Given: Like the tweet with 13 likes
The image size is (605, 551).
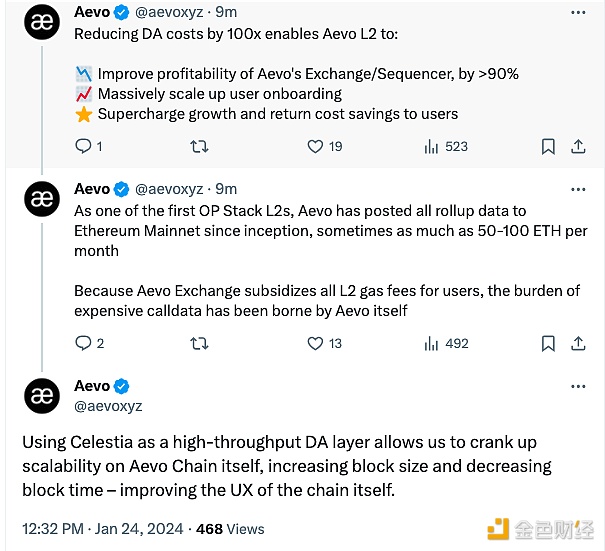Looking at the screenshot, I should (x=315, y=343).
